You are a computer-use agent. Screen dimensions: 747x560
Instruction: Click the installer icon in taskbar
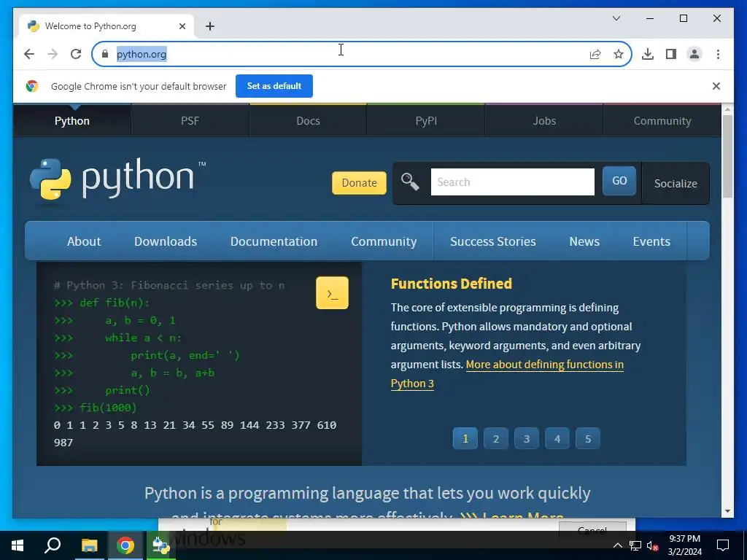[161, 545]
